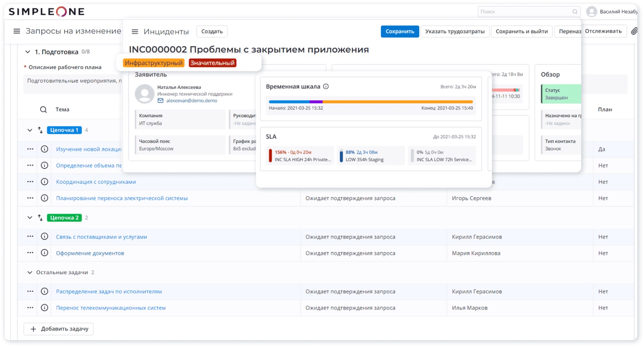
Task: Click the user avatar beside Василий
Action: coord(591,12)
